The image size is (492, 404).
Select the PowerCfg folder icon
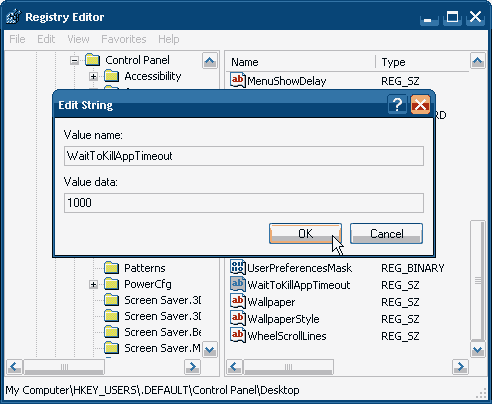point(112,284)
